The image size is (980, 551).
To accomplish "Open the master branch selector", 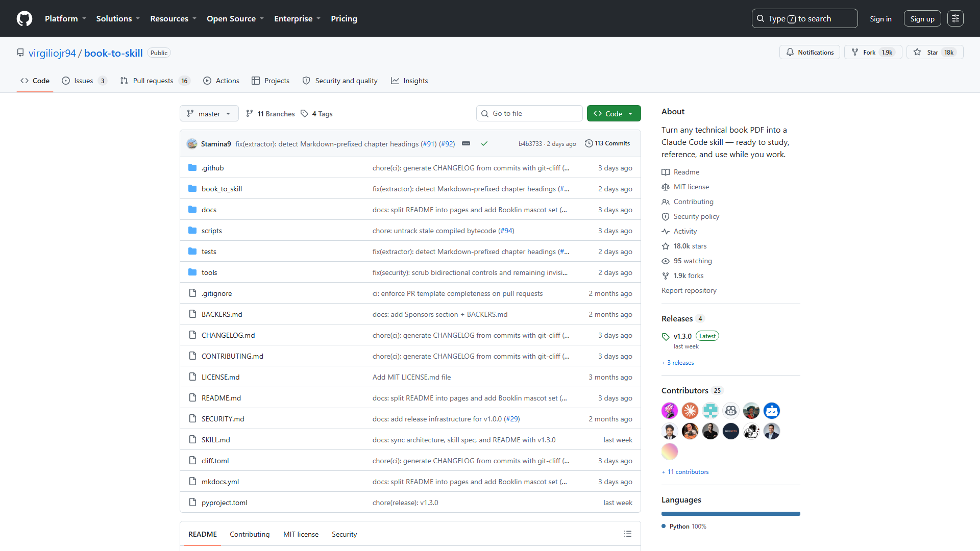I will pos(209,114).
